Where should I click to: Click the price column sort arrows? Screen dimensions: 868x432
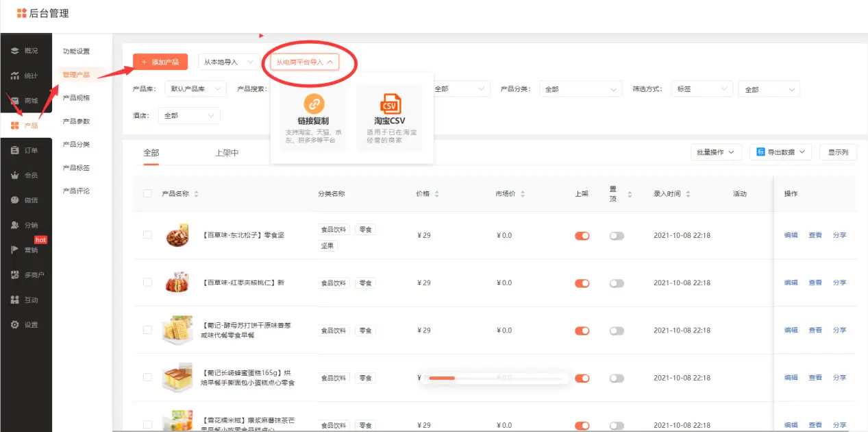tap(437, 193)
